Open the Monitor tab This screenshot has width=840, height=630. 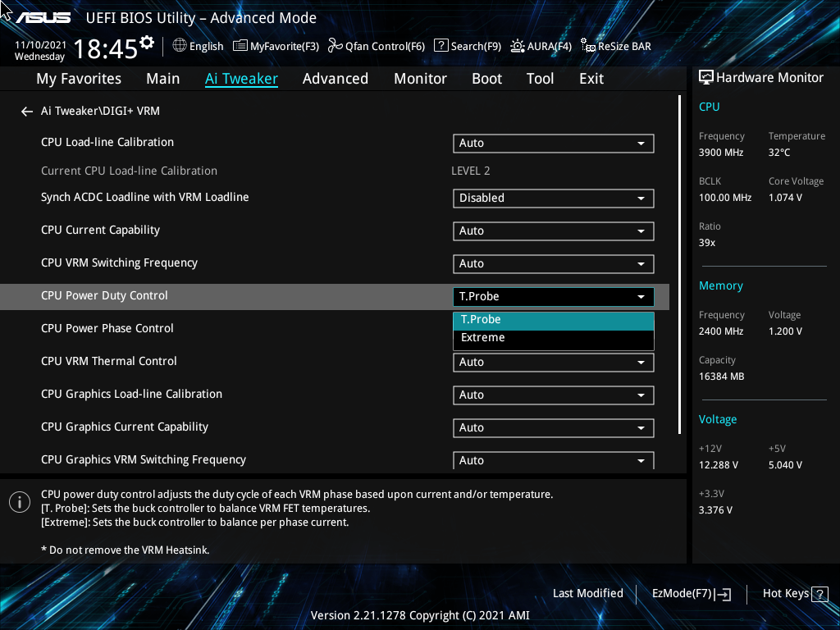pos(421,79)
